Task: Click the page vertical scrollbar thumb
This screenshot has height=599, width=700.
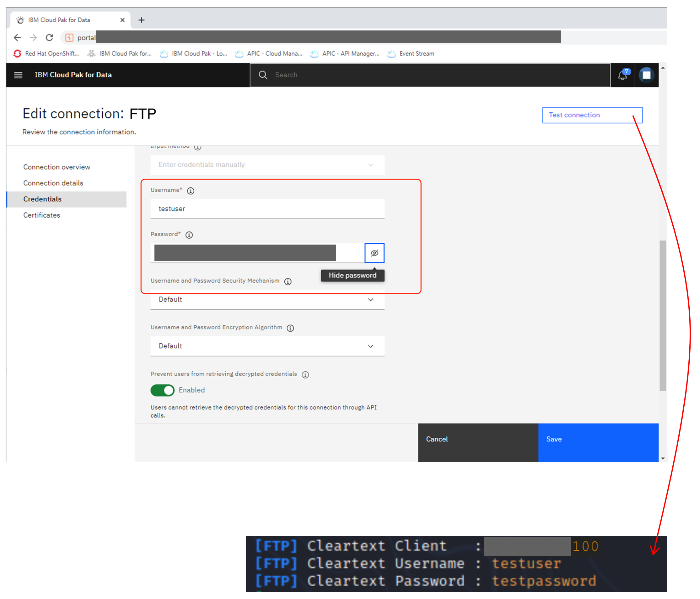Action: 663,316
